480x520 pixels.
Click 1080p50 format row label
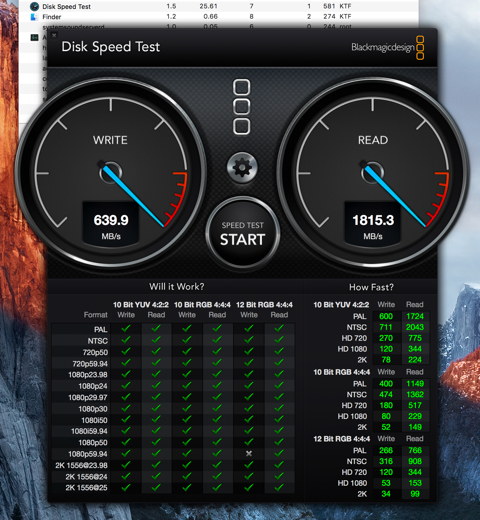(x=93, y=443)
